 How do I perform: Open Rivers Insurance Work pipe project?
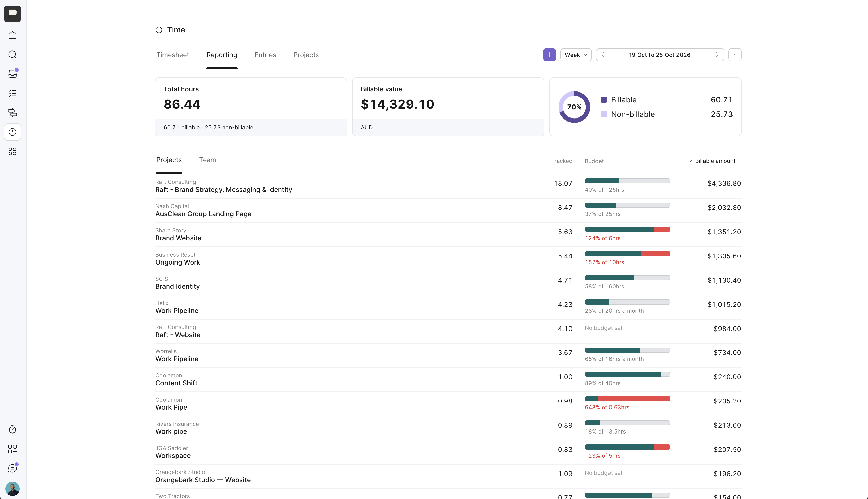(171, 431)
